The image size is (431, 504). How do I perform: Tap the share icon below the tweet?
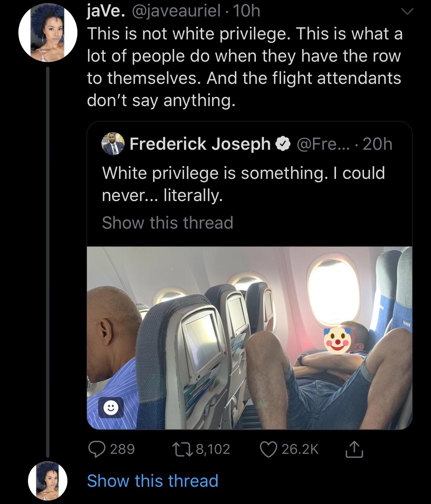pyautogui.click(x=354, y=449)
